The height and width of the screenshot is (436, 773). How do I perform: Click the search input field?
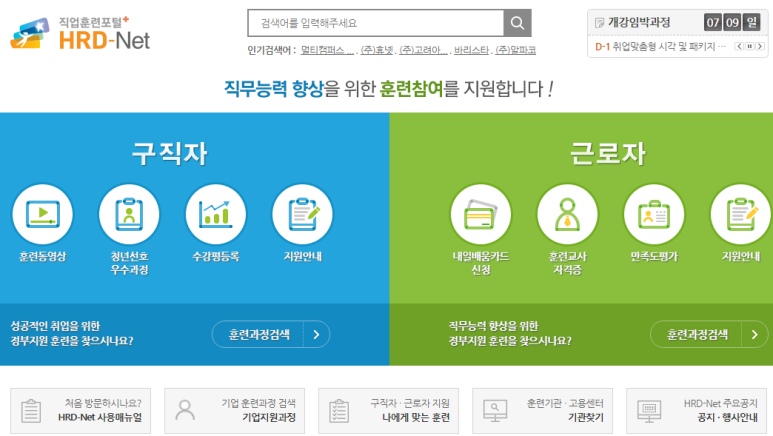375,23
